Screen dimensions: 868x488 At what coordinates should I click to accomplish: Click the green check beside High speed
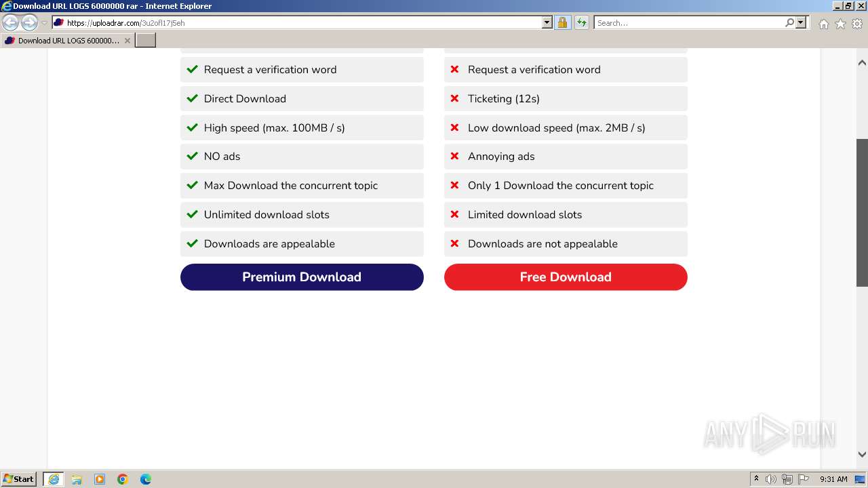coord(192,127)
